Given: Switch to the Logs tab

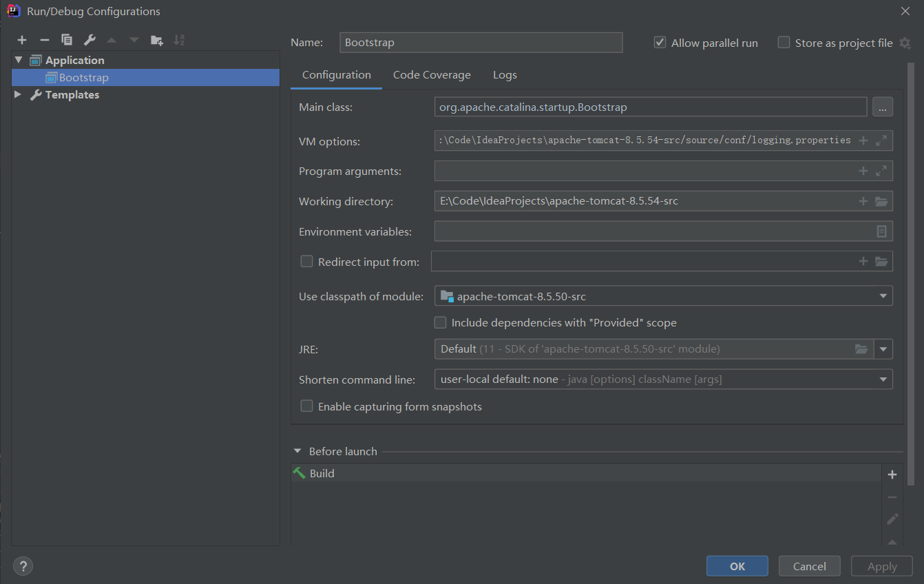Looking at the screenshot, I should pyautogui.click(x=505, y=74).
